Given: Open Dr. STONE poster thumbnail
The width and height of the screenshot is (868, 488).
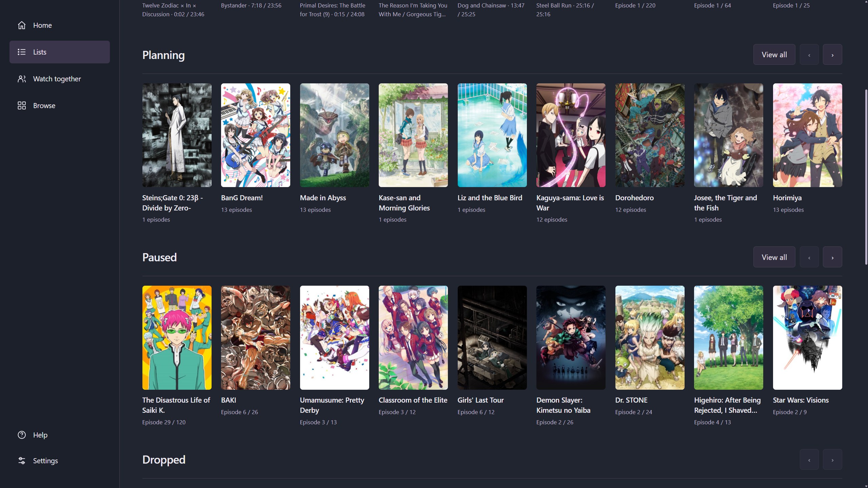Looking at the screenshot, I should click(x=650, y=338).
